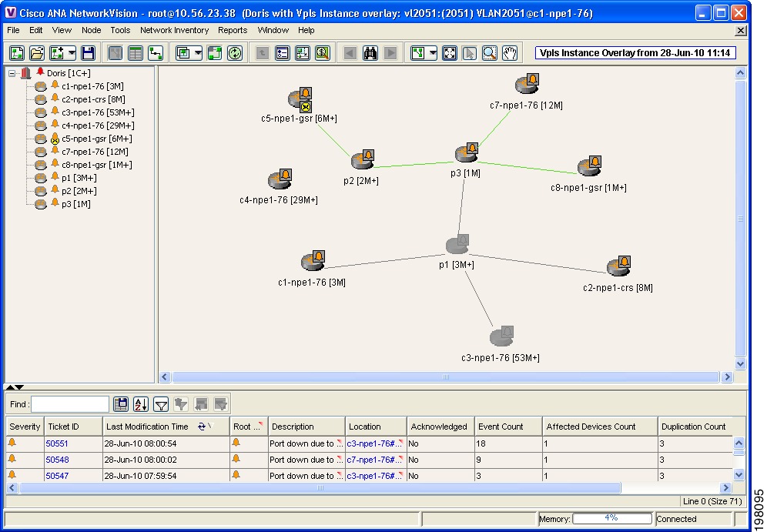The height and width of the screenshot is (532, 767).
Task: Open the File menu
Action: (x=13, y=30)
